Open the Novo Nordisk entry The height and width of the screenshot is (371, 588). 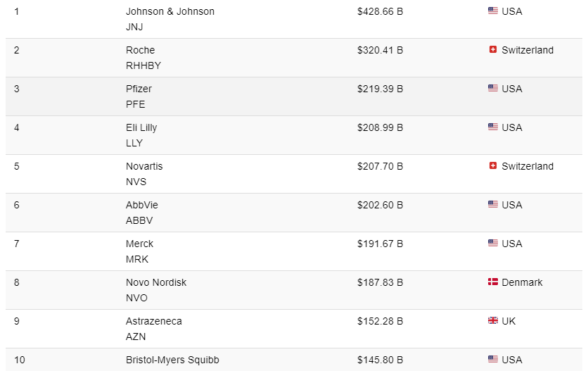155,282
